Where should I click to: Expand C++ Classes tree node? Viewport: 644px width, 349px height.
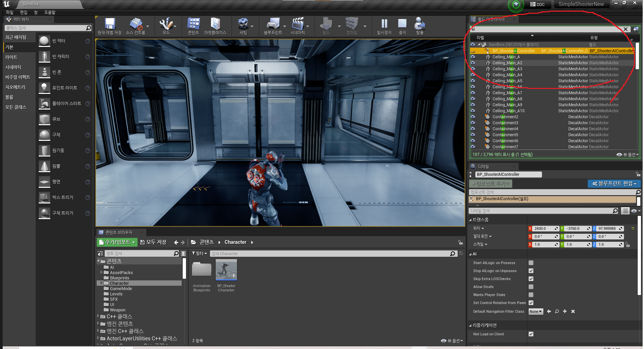(x=98, y=316)
